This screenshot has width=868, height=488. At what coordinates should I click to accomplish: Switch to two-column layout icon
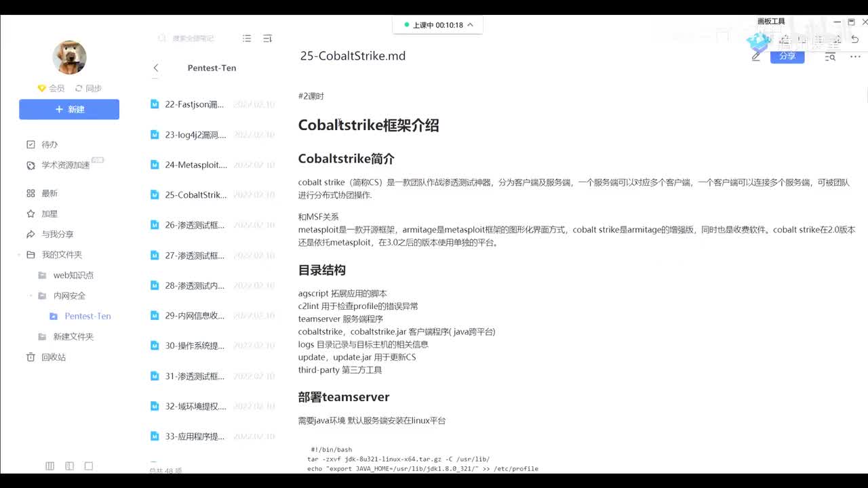[69, 466]
